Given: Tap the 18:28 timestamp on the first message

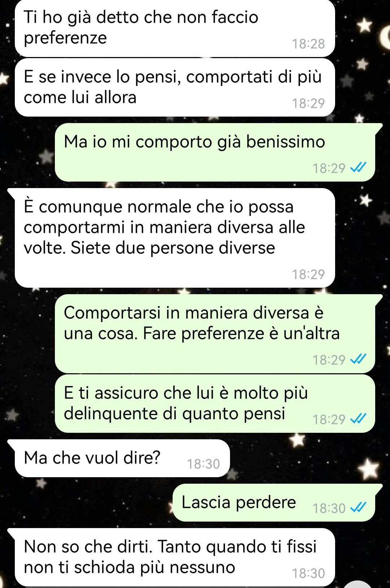Looking at the screenshot, I should pos(308,44).
